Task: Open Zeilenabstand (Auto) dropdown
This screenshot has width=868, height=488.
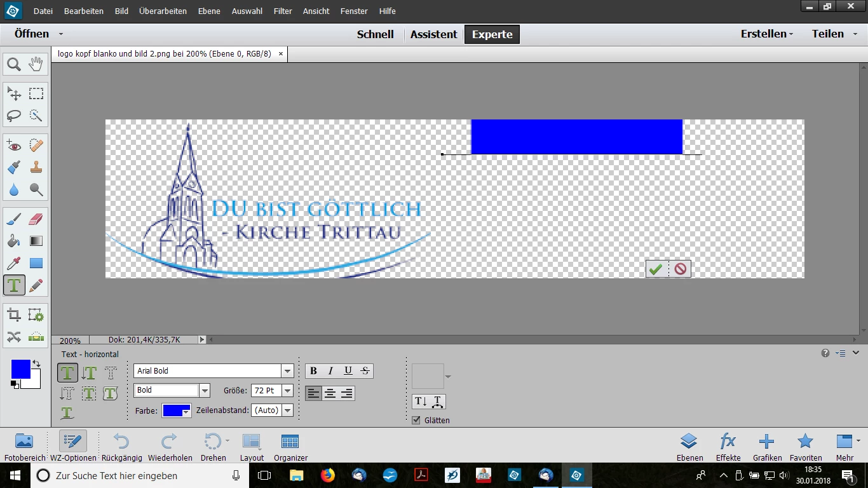Action: click(288, 410)
